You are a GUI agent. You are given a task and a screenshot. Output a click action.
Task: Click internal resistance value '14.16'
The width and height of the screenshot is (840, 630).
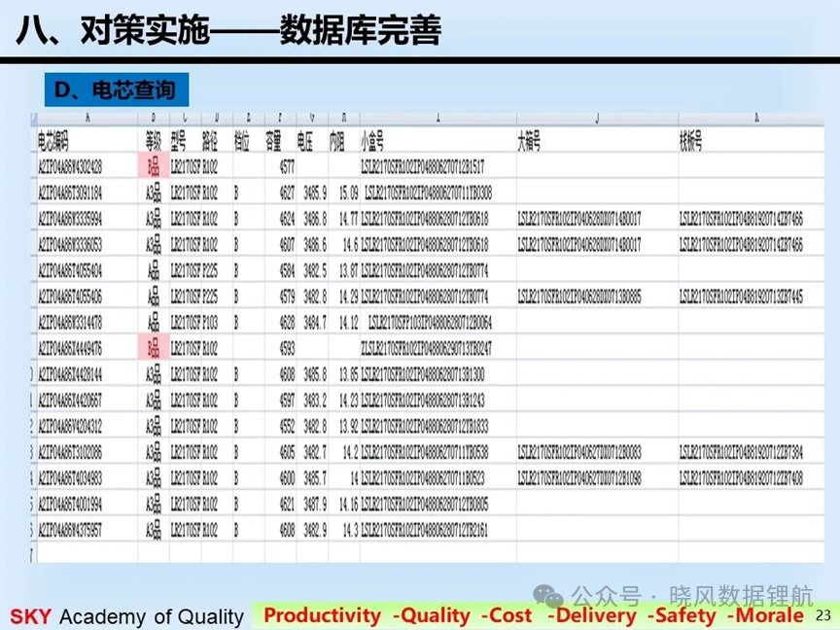(x=349, y=505)
